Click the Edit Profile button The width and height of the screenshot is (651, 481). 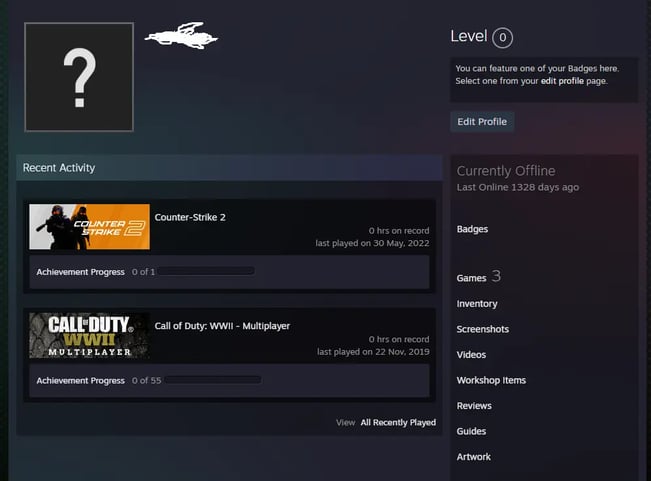(482, 122)
